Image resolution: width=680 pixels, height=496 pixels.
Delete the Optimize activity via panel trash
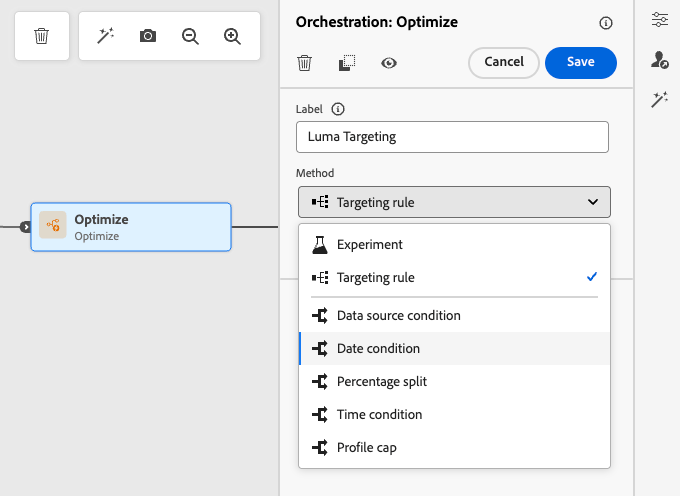pos(305,63)
